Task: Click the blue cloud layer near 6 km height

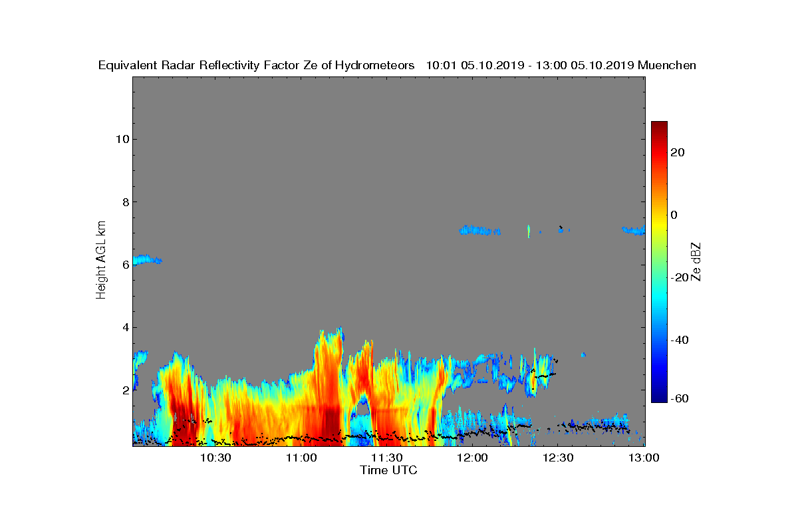Action: 146,260
